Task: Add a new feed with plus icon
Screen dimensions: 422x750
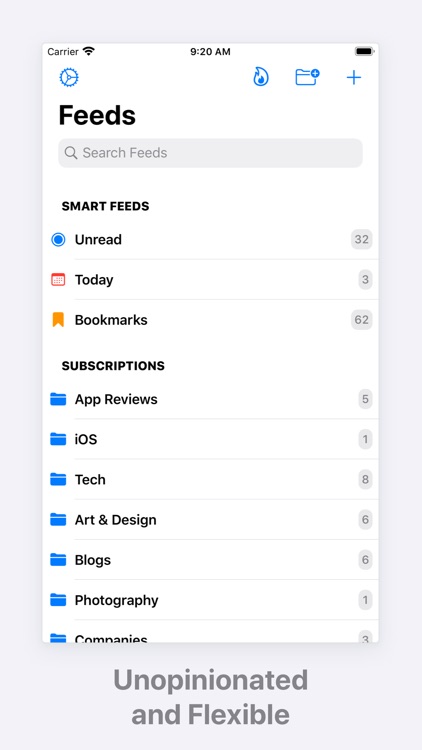Action: tap(354, 77)
